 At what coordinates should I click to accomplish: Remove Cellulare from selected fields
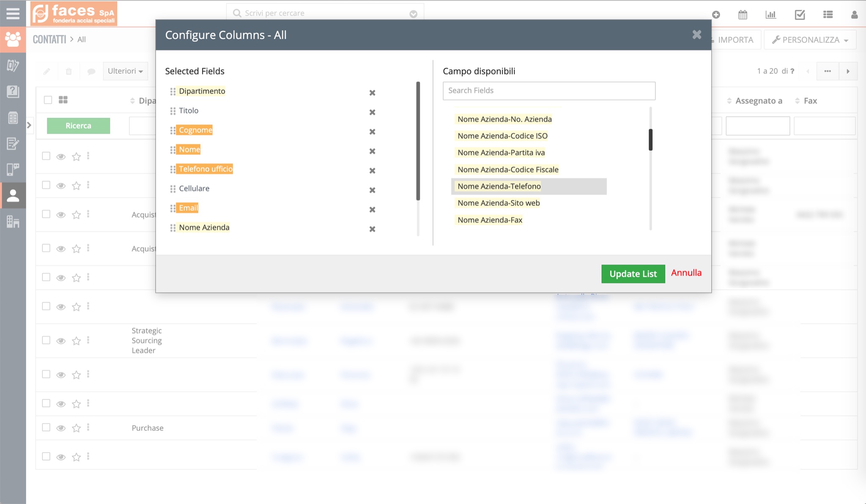(372, 190)
